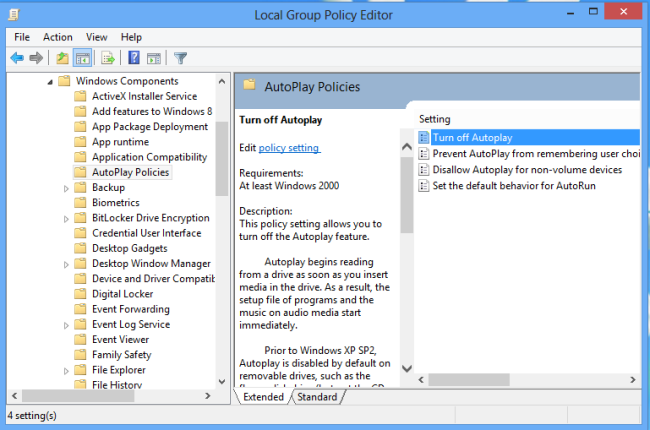This screenshot has height=430, width=650.
Task: Select File History in the tree
Action: pos(116,385)
